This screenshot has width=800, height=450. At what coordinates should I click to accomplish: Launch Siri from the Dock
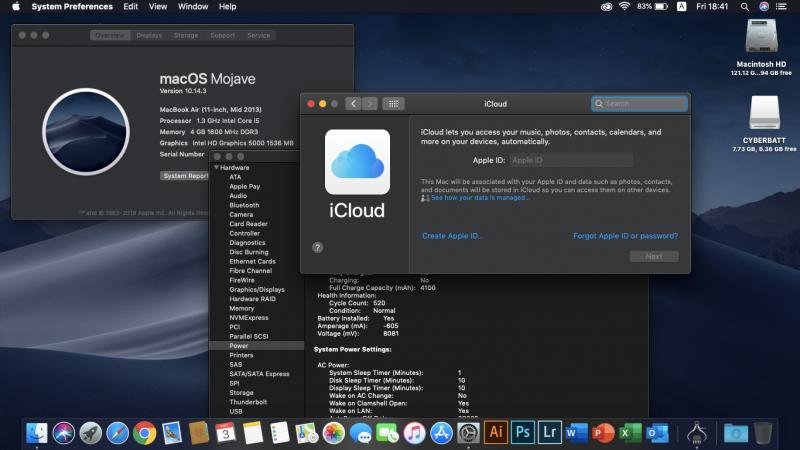click(x=64, y=433)
